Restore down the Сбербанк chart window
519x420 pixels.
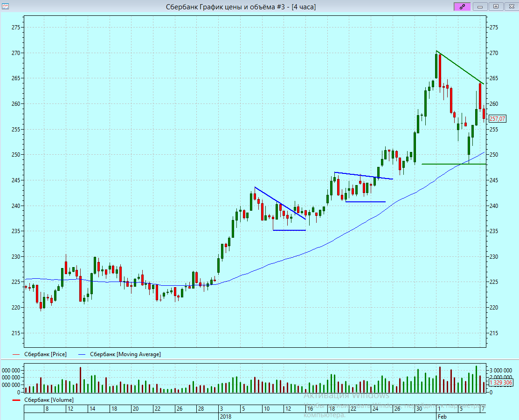click(x=496, y=6)
